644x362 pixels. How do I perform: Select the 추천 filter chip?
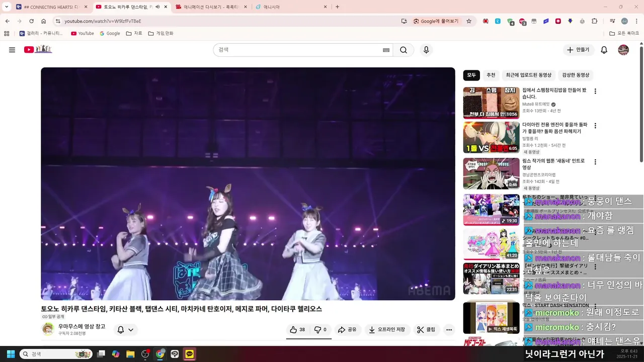click(x=491, y=75)
